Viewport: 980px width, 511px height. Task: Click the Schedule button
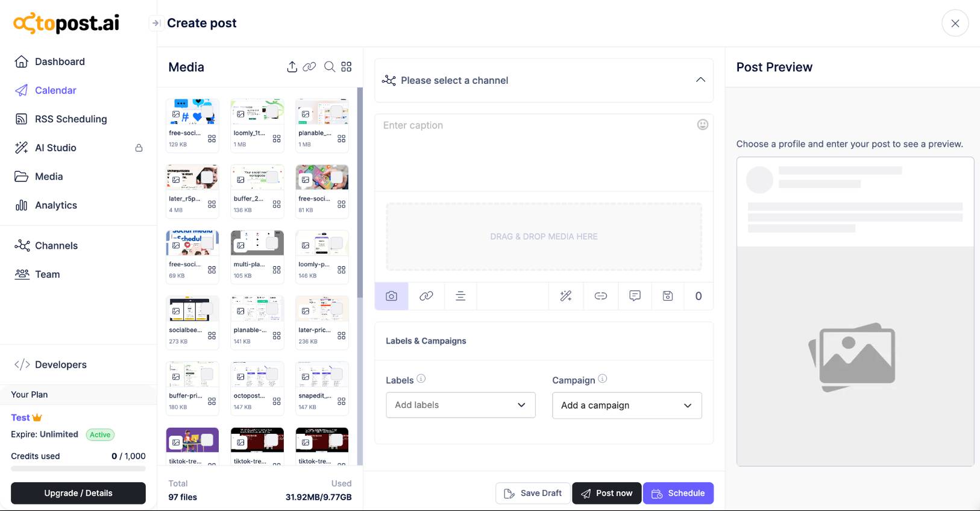coord(678,493)
